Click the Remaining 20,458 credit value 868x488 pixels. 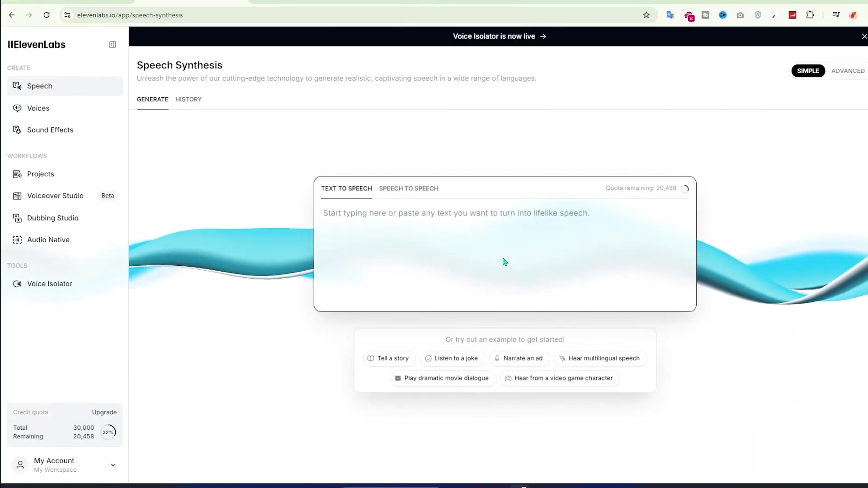[84, 436]
